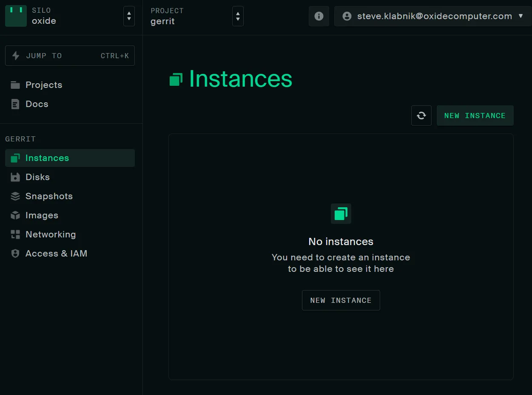Open the Snapshots page
Image resolution: width=532 pixels, height=395 pixels.
(x=70, y=196)
